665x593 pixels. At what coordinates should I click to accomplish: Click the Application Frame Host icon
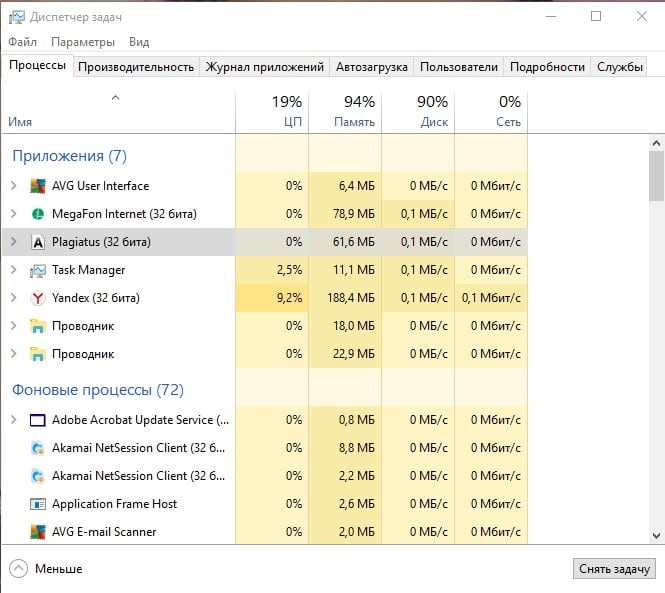point(38,504)
